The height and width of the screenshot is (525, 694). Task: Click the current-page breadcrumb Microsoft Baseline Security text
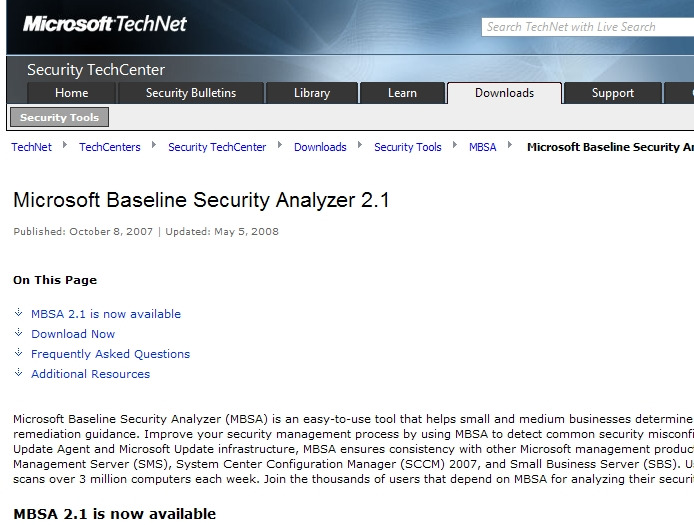coord(610,147)
